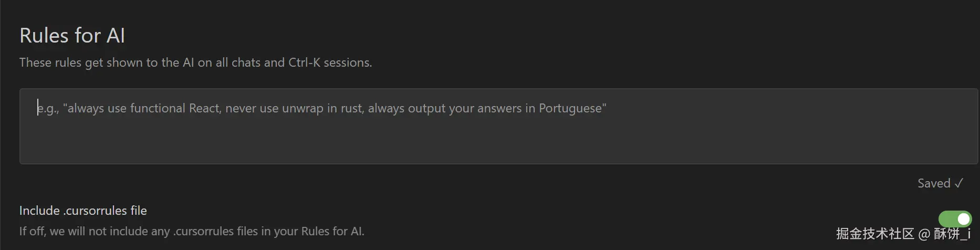Click the description mentioning Ctrl-K sessions
980x250 pixels.
click(x=195, y=62)
